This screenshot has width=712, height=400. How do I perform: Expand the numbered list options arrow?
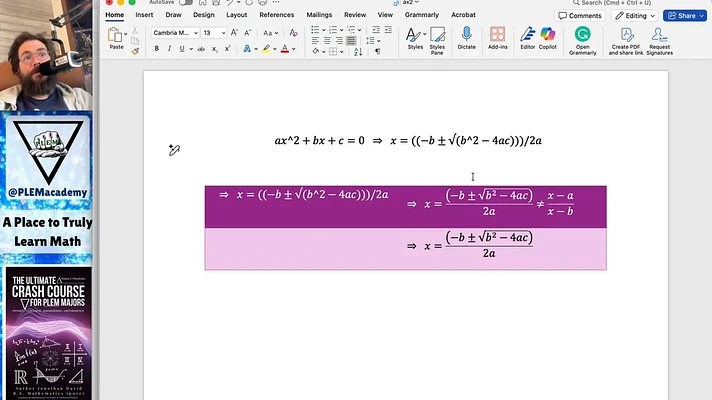point(341,30)
